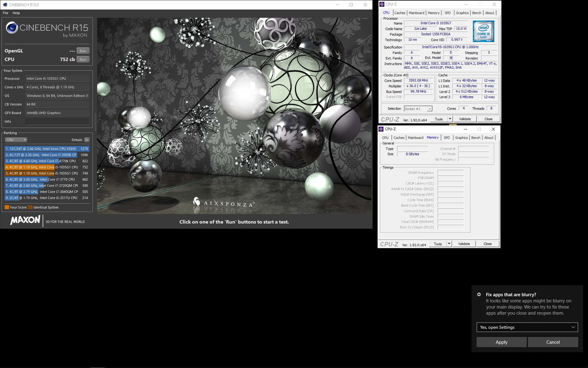Viewport: 588px width, 368px height.
Task: Click Tools button in top CPU-Z window
Action: [x=439, y=119]
